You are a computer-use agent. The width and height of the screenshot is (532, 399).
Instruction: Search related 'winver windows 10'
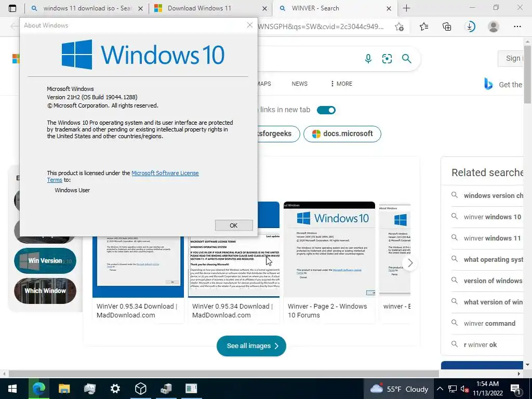point(487,217)
